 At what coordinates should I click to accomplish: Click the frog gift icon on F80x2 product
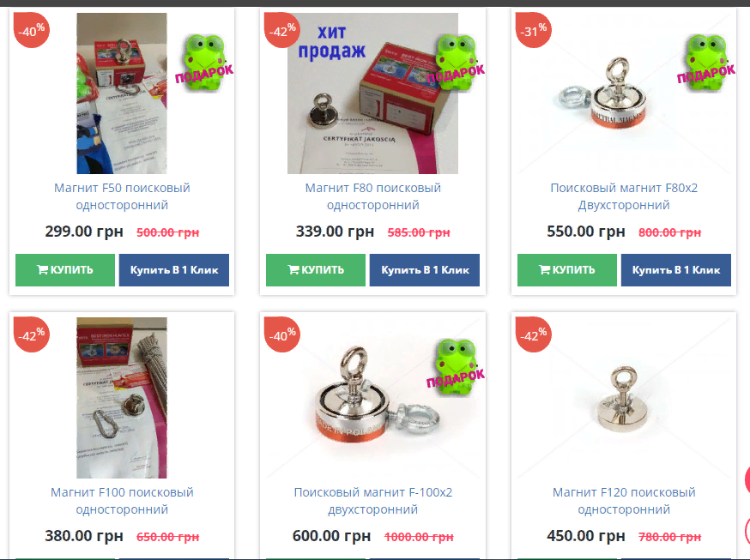(x=706, y=63)
